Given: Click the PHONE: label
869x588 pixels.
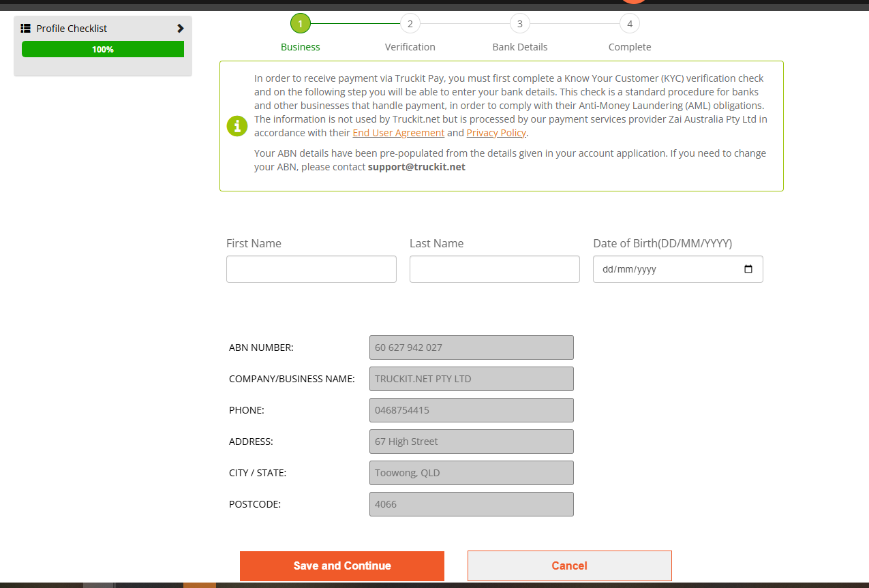Looking at the screenshot, I should point(247,410).
